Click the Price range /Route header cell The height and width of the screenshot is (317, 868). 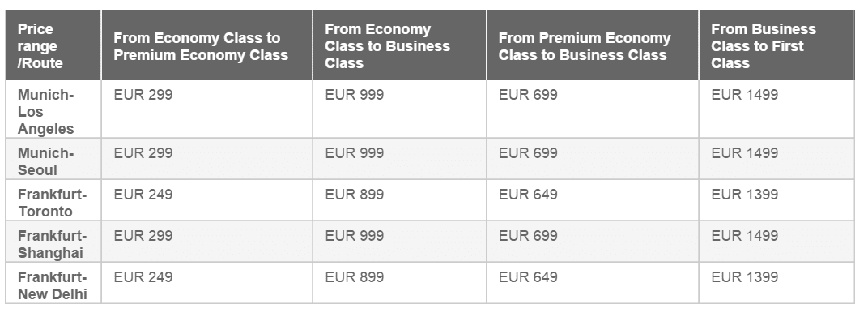[x=53, y=45]
